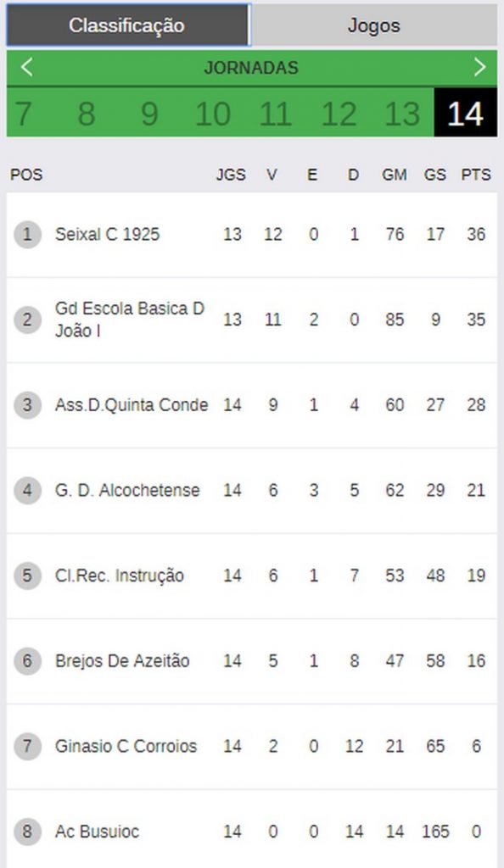Click the GM column header
Image resolution: width=504 pixels, height=868 pixels.
pos(395,175)
